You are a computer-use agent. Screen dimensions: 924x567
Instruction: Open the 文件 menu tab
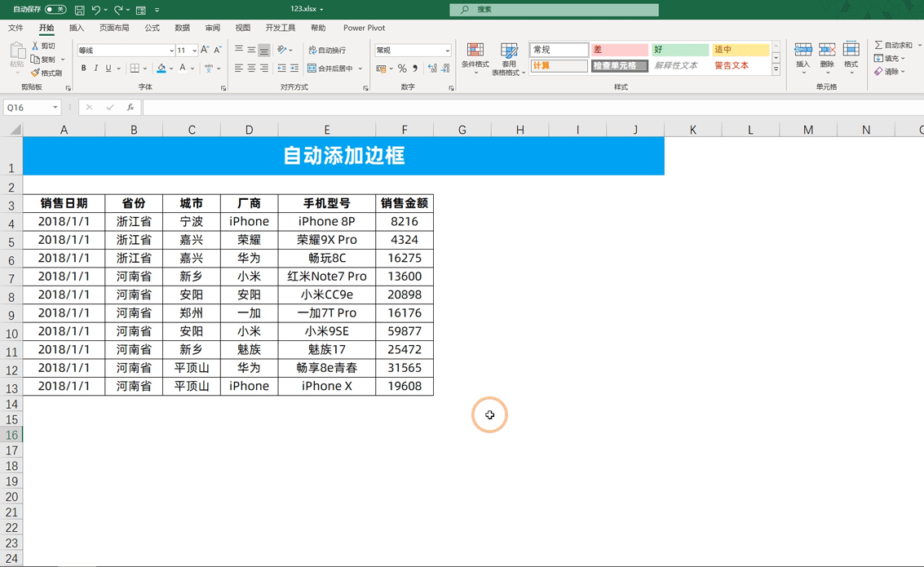click(16, 28)
